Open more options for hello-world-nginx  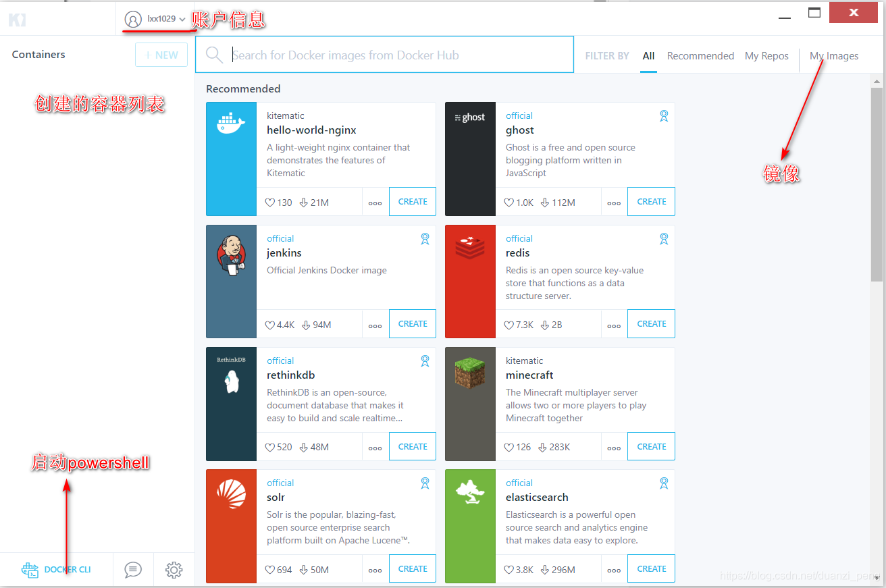click(375, 203)
